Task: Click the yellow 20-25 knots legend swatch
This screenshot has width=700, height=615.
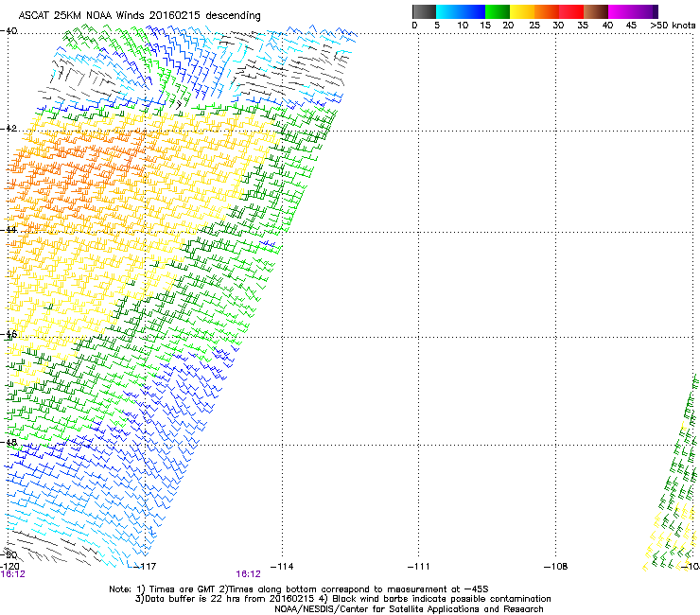Action: pos(522,11)
